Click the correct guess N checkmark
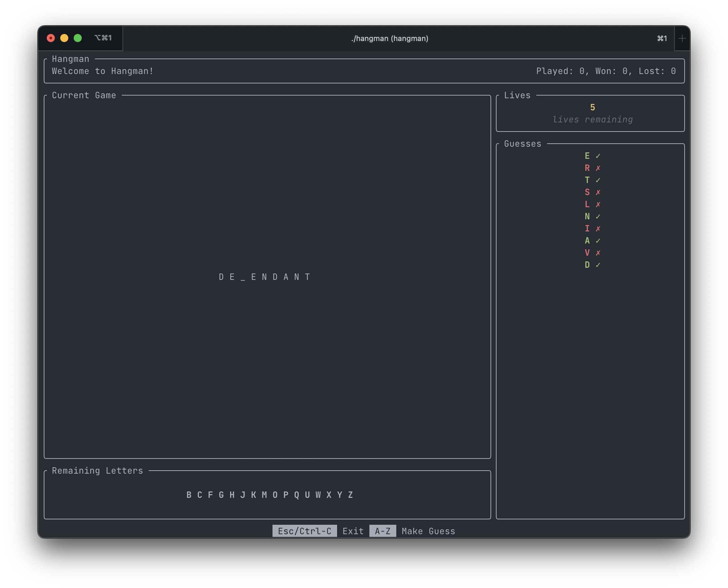Image resolution: width=728 pixels, height=588 pixels. [598, 216]
